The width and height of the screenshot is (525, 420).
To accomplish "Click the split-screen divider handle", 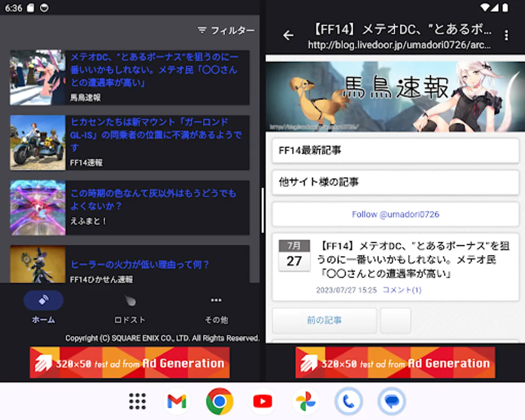I will coord(262,210).
